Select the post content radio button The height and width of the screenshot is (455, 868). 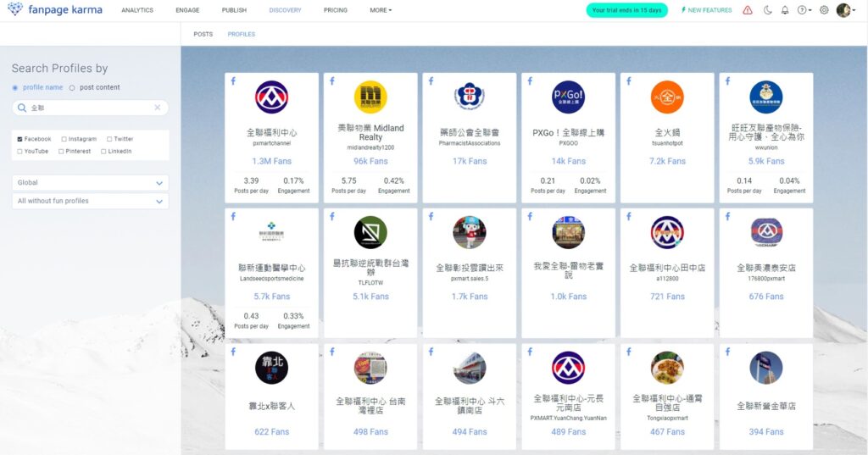[72, 87]
